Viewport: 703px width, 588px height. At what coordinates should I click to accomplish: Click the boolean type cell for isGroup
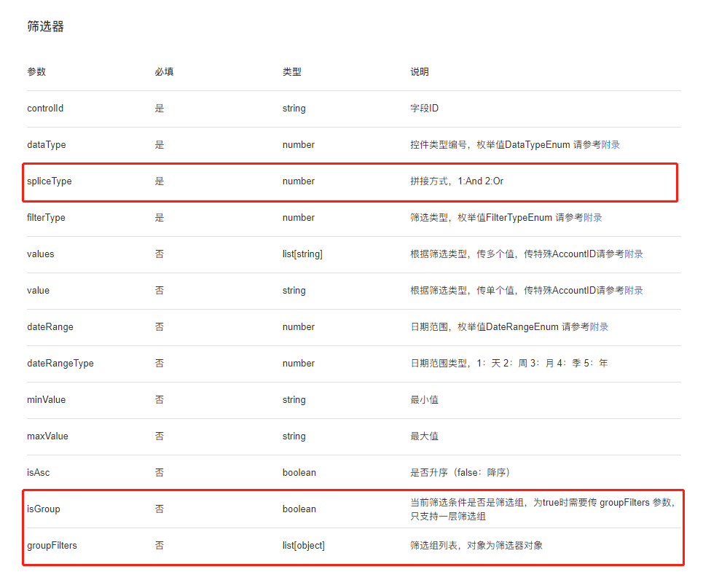[x=299, y=509]
